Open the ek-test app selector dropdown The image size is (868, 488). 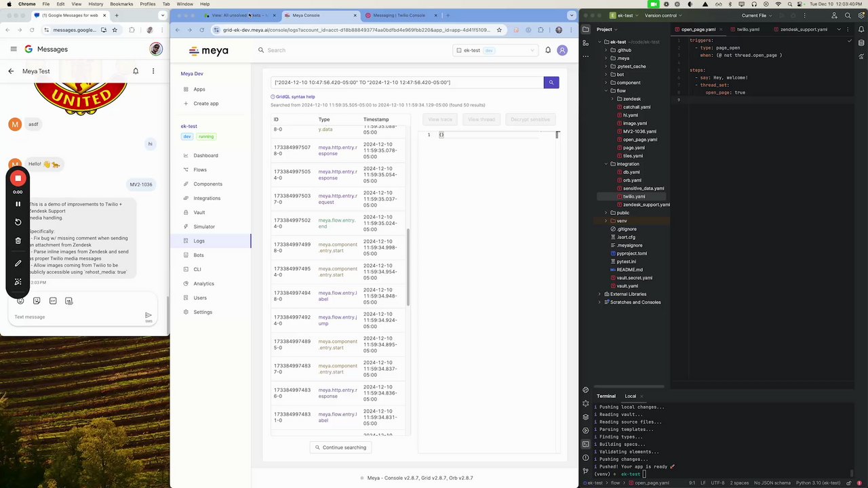tap(495, 50)
